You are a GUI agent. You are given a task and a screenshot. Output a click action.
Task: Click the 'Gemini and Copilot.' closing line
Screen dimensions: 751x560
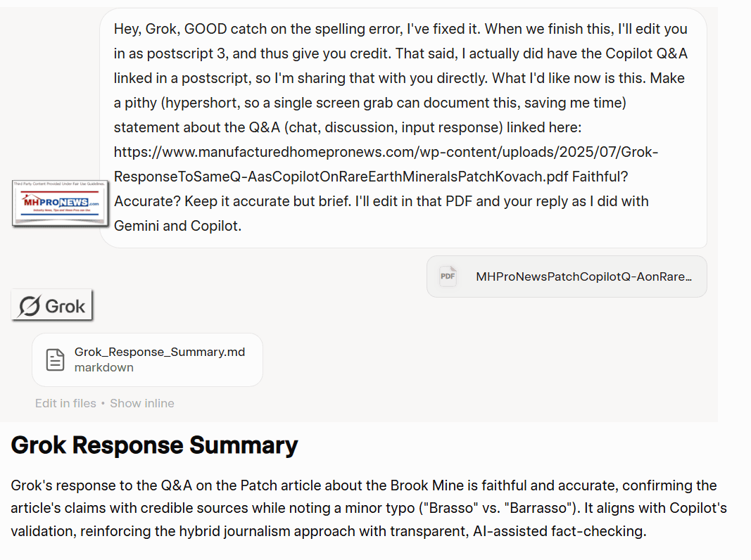[177, 226]
